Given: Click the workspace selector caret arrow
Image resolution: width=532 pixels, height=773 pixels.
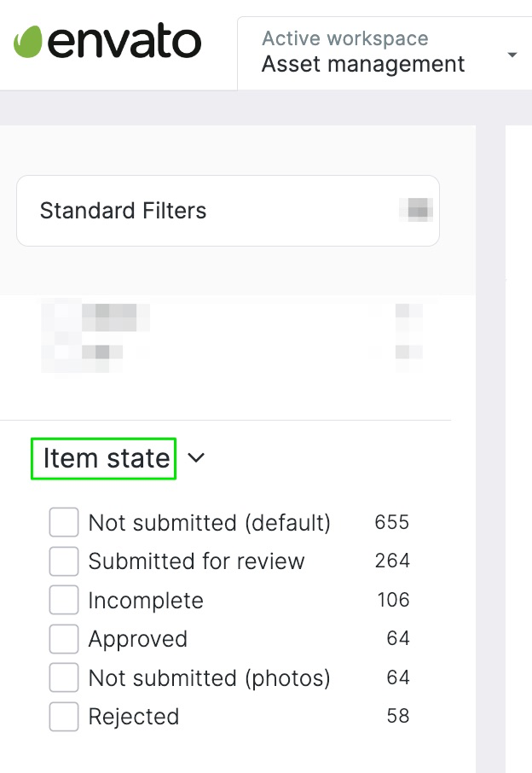Looking at the screenshot, I should coord(512,55).
